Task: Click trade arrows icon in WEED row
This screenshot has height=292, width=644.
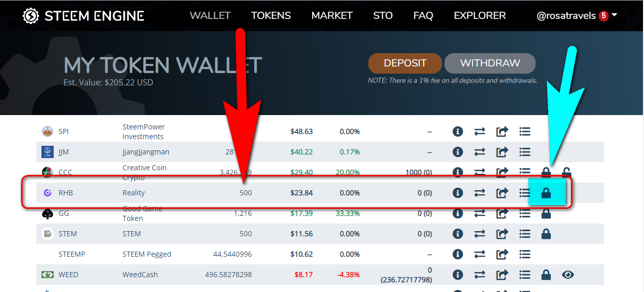Action: pos(480,275)
